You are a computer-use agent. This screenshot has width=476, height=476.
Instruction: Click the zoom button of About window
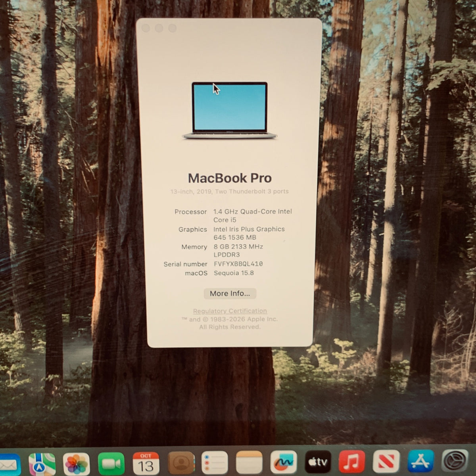[172, 28]
